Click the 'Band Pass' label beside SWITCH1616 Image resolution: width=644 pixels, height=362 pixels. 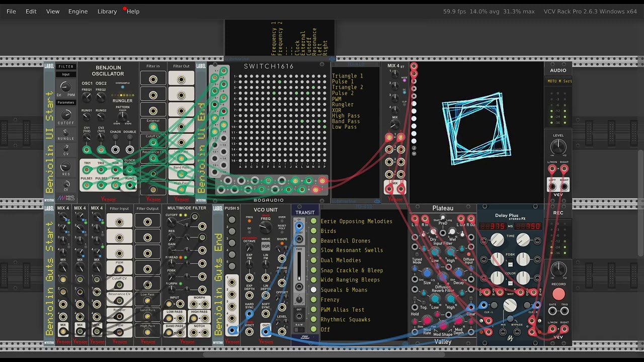[x=346, y=121]
